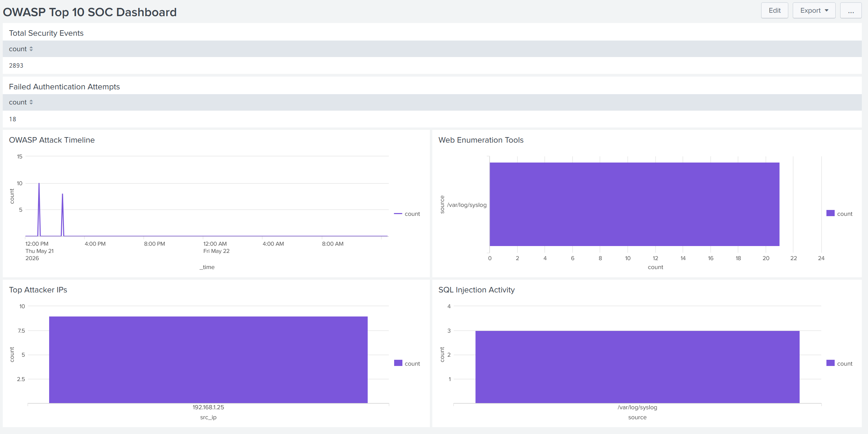
Task: Click the 12:00 AM Fri May 22 tick label
Action: click(x=216, y=247)
